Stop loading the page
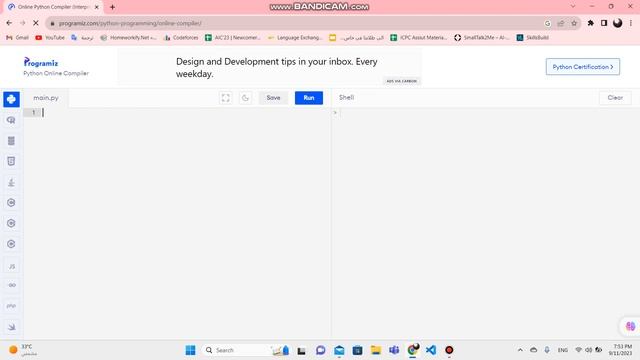The height and width of the screenshot is (360, 640). [x=36, y=23]
